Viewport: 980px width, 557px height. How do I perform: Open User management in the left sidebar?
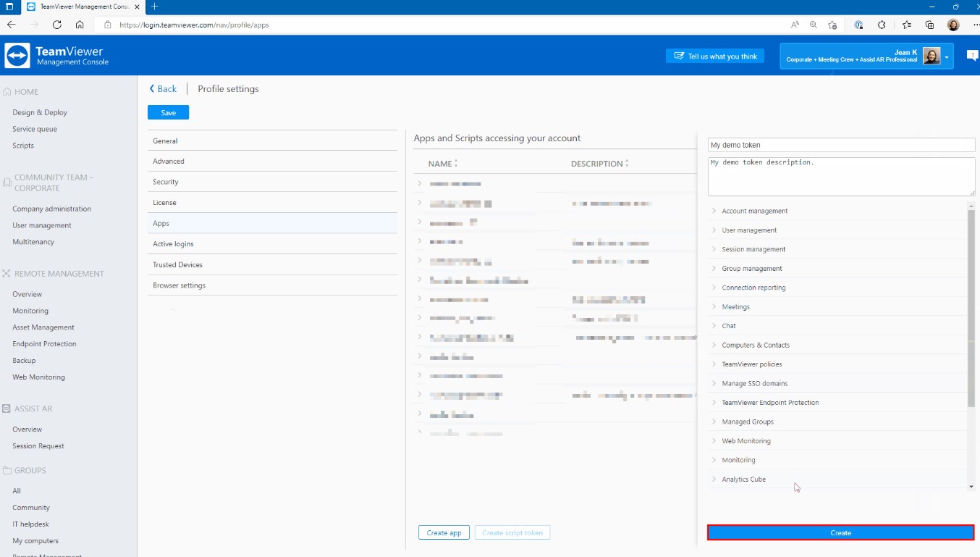[42, 225]
